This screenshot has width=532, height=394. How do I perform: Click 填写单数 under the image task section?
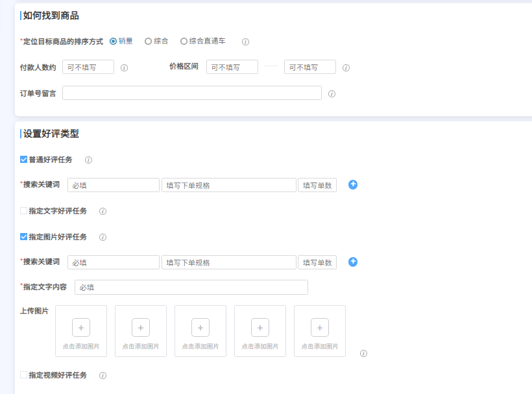[x=317, y=262]
